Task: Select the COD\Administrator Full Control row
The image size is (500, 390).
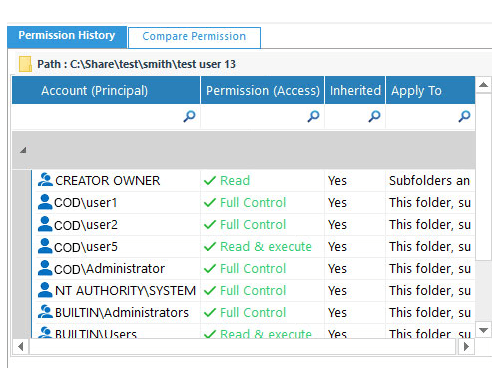Action: coord(244,268)
